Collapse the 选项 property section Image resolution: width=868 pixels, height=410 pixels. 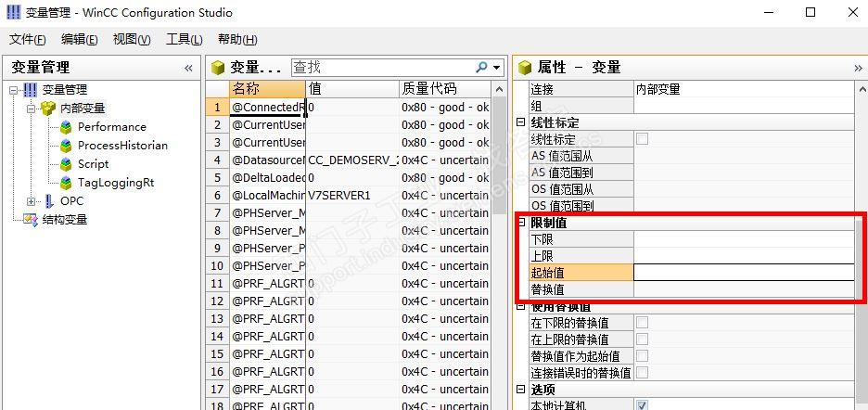pyautogui.click(x=521, y=390)
